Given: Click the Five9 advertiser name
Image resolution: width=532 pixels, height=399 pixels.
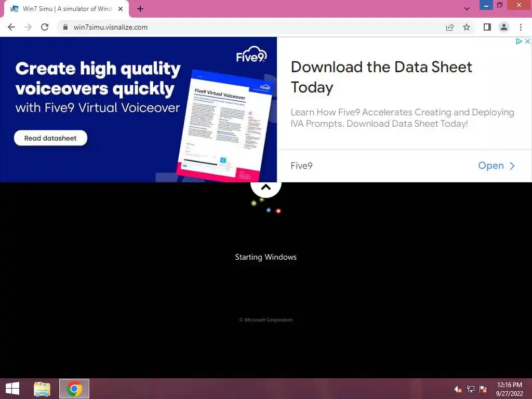Looking at the screenshot, I should coord(302,166).
